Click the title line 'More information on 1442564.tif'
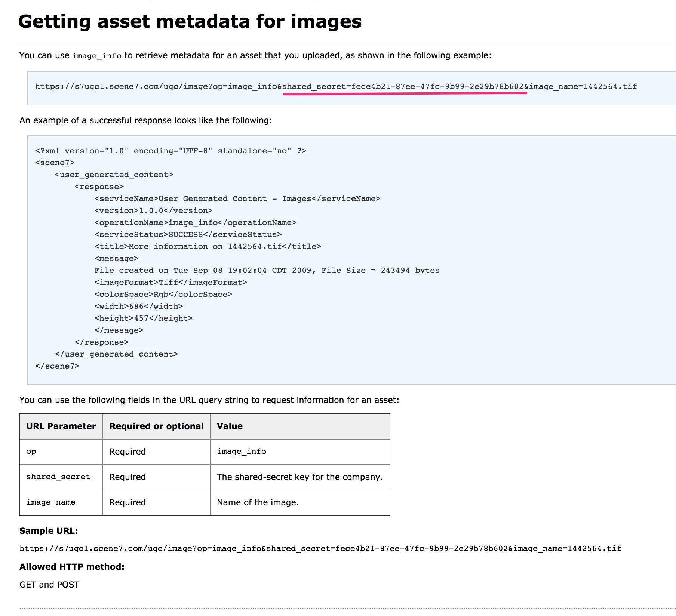676x616 pixels. coord(208,246)
